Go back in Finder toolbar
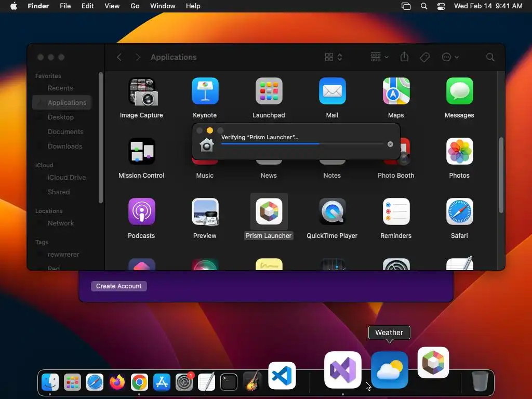The width and height of the screenshot is (532, 399). point(119,57)
